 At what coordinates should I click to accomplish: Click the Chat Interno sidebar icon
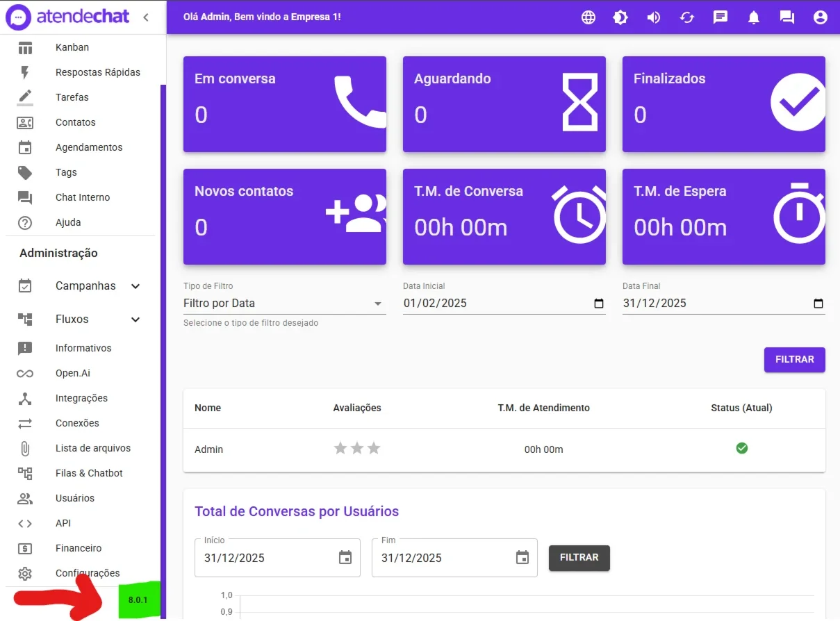click(25, 198)
